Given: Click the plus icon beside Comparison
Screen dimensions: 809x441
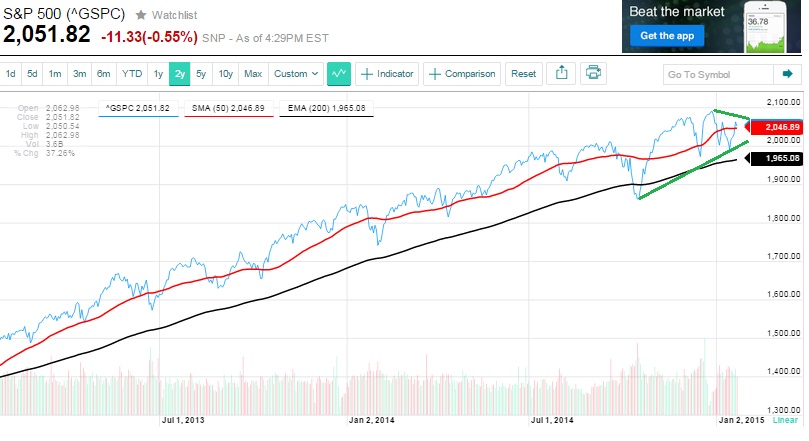Looking at the screenshot, I should coord(434,74).
